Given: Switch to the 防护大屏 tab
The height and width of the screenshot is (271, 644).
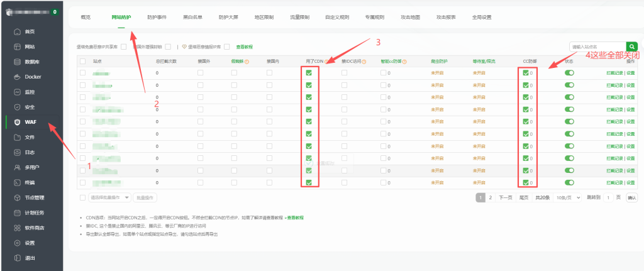Looking at the screenshot, I should 228,17.
